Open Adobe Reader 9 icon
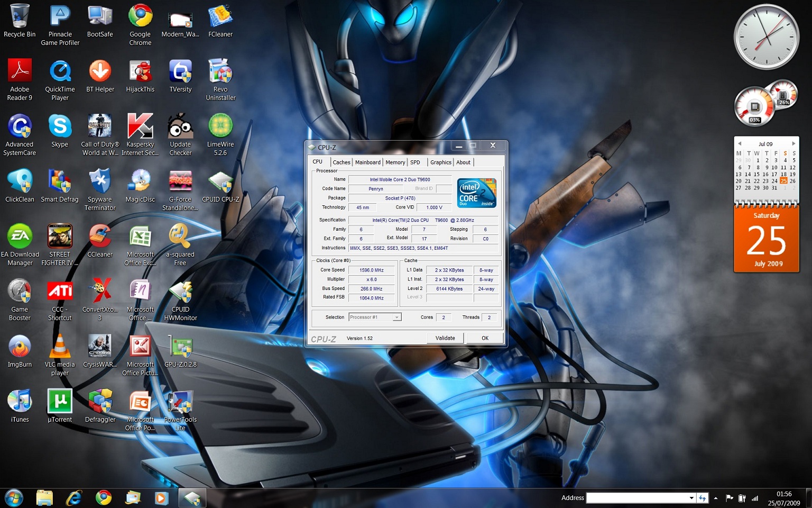Screen dimensions: 812x508 pyautogui.click(x=20, y=79)
